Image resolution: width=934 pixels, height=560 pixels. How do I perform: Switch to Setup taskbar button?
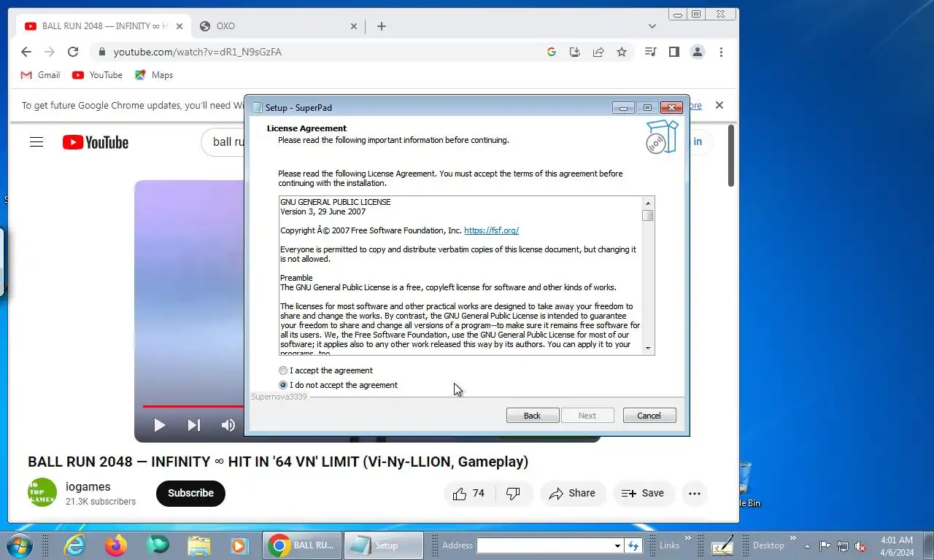point(383,545)
